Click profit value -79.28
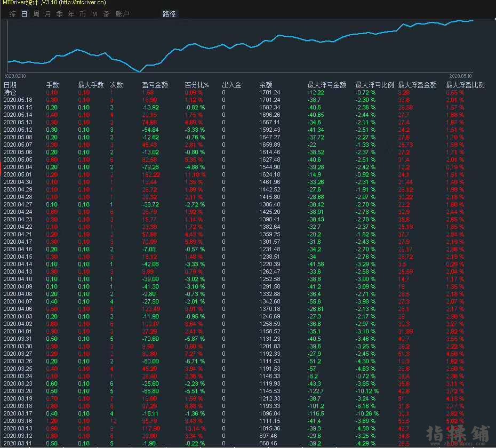Viewport: 496px width, 448px height. click(x=150, y=167)
